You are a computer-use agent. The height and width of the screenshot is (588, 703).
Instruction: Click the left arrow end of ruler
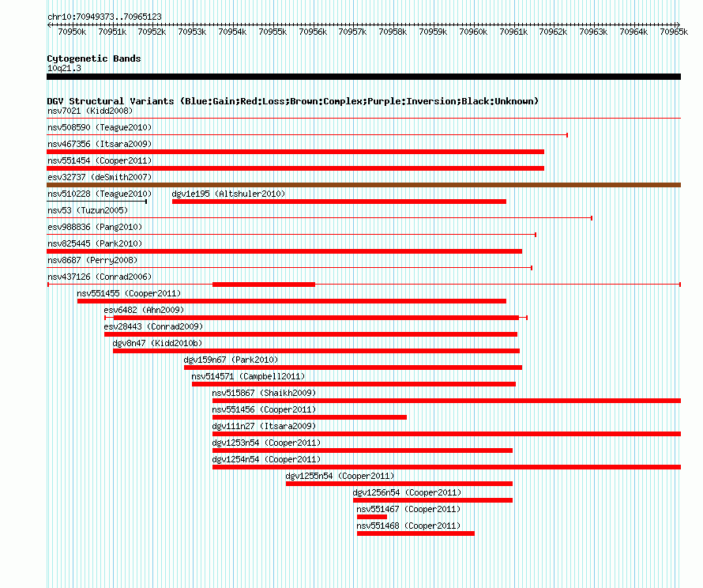pos(49,24)
